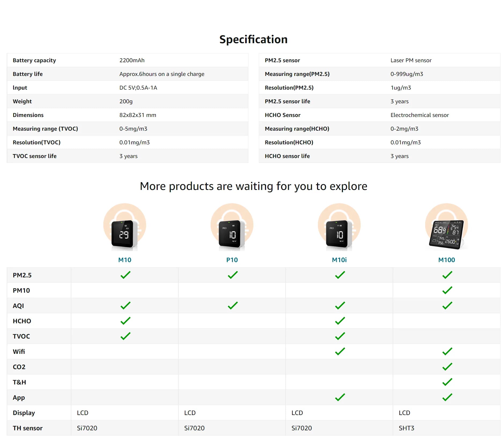Open the M100 product link

pyautogui.click(x=447, y=260)
